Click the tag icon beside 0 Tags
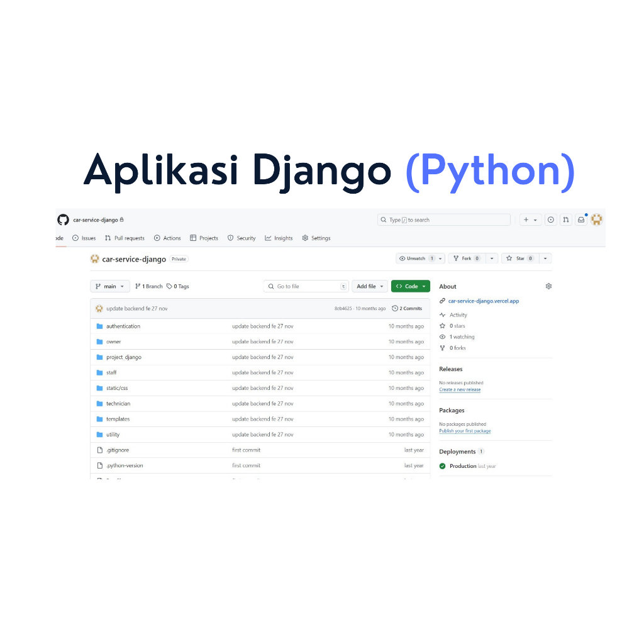 [169, 286]
